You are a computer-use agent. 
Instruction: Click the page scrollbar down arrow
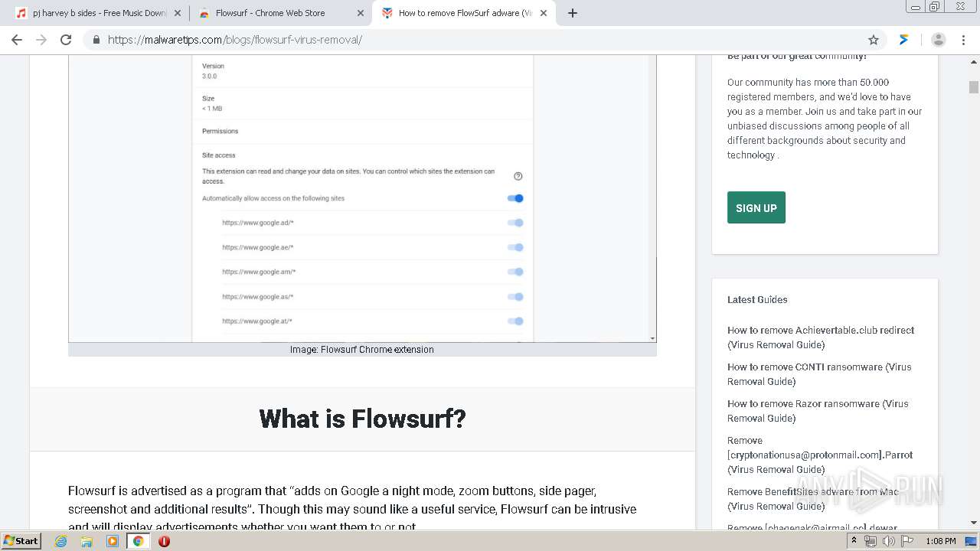point(974,522)
